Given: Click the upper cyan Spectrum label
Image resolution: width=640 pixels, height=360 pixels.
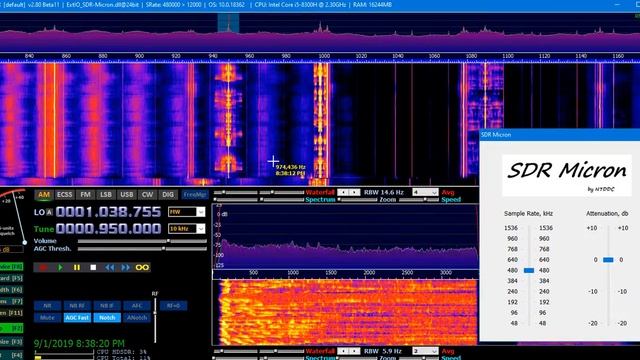Looking at the screenshot, I should click(x=320, y=200).
